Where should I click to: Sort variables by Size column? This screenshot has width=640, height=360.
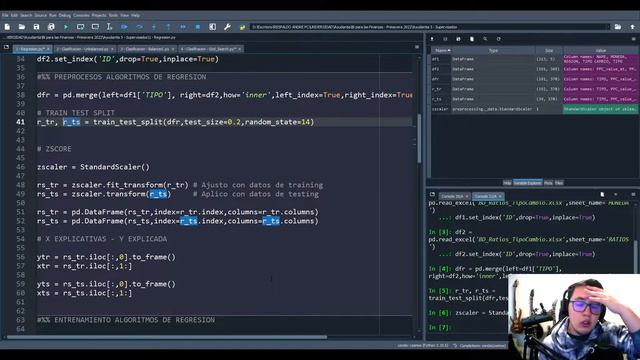(x=549, y=51)
